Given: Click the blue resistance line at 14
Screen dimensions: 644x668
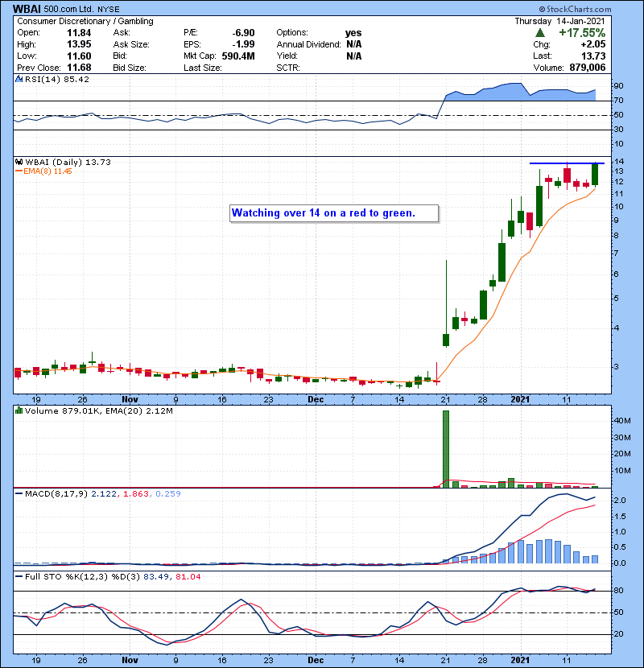Looking at the screenshot, I should [x=567, y=163].
